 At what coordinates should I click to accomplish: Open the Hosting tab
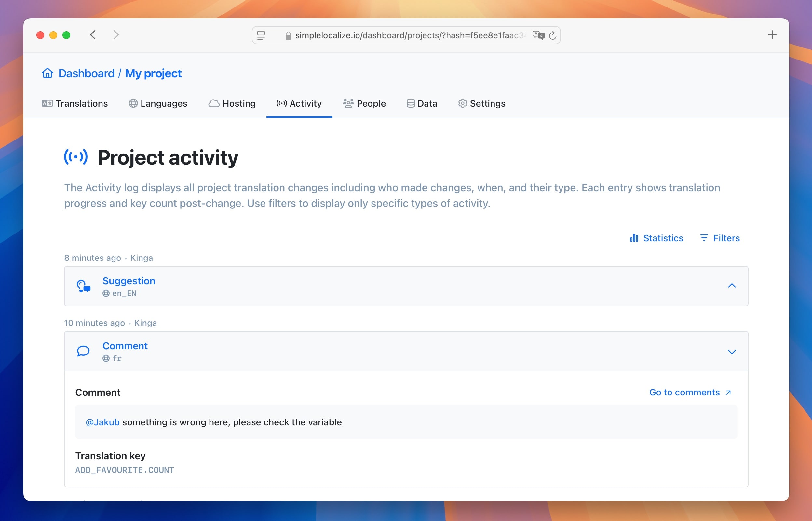pos(232,103)
